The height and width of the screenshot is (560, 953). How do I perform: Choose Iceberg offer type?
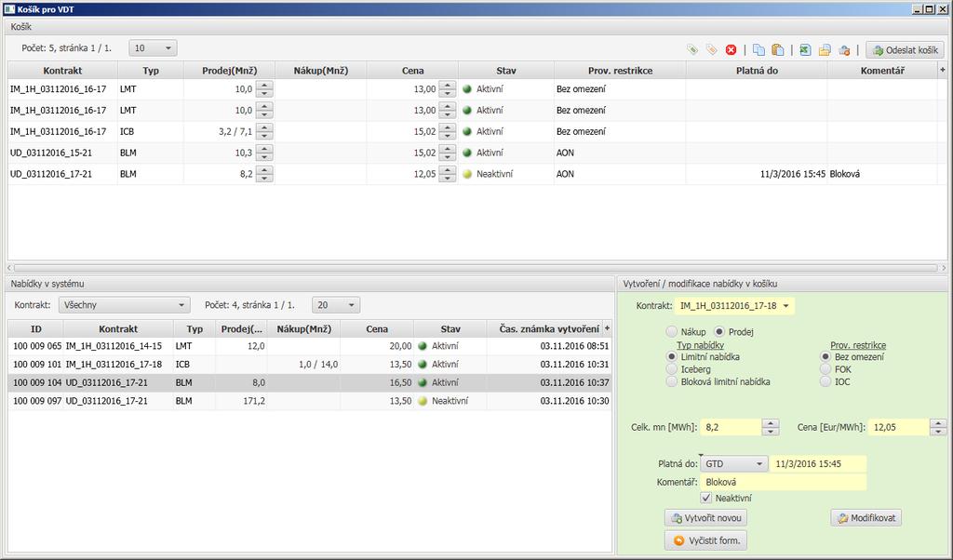[671, 368]
